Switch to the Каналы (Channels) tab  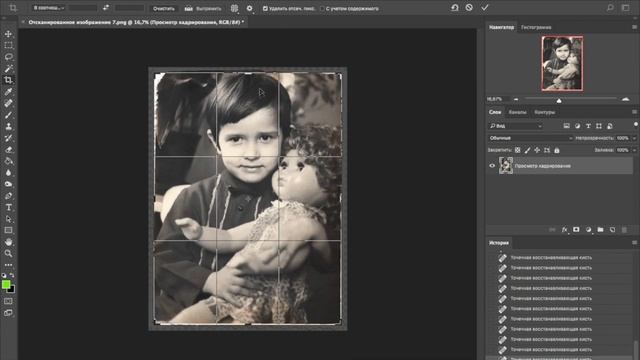click(517, 112)
